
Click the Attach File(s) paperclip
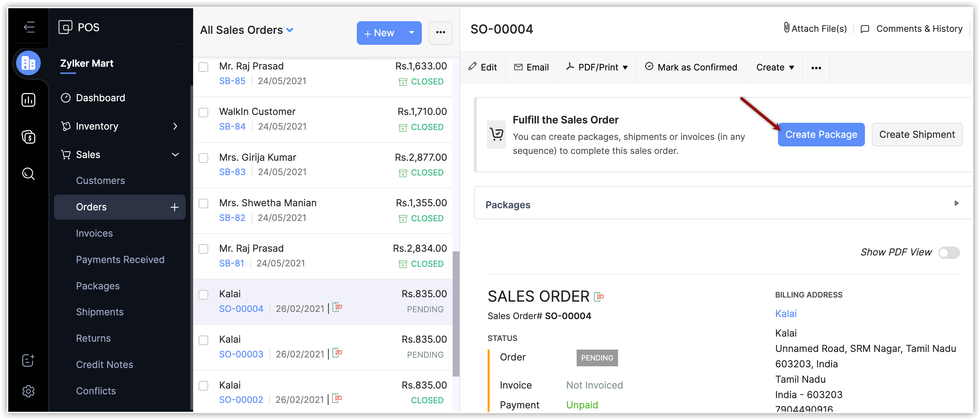click(786, 28)
